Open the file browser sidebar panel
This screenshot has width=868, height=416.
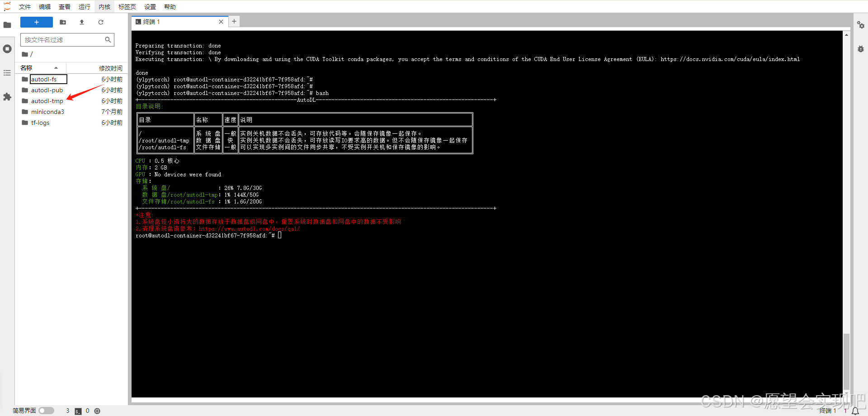pyautogui.click(x=7, y=25)
